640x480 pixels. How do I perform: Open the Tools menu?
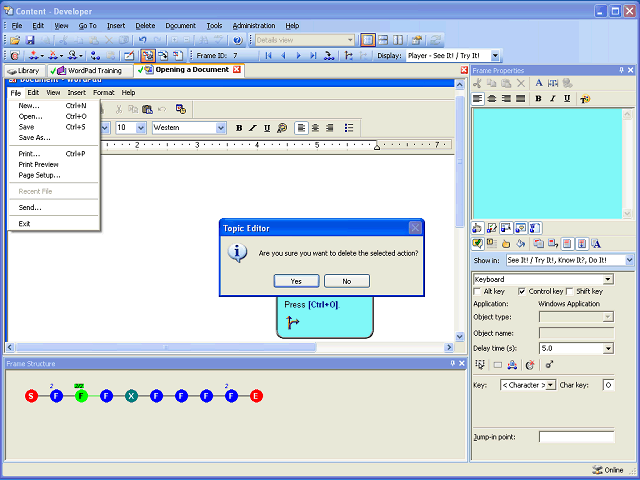pyautogui.click(x=214, y=26)
